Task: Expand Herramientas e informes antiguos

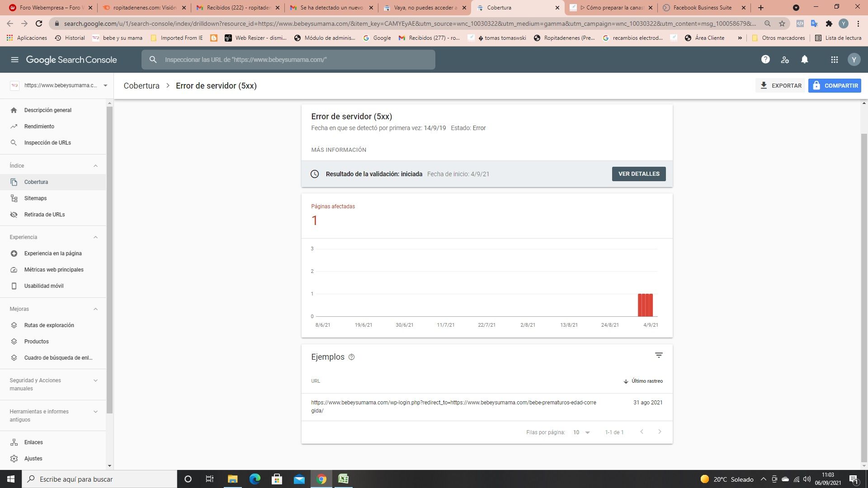Action: [95, 412]
